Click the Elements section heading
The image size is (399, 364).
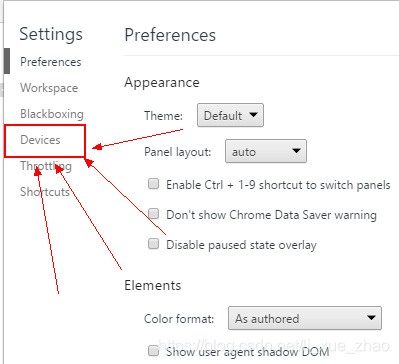(x=153, y=285)
